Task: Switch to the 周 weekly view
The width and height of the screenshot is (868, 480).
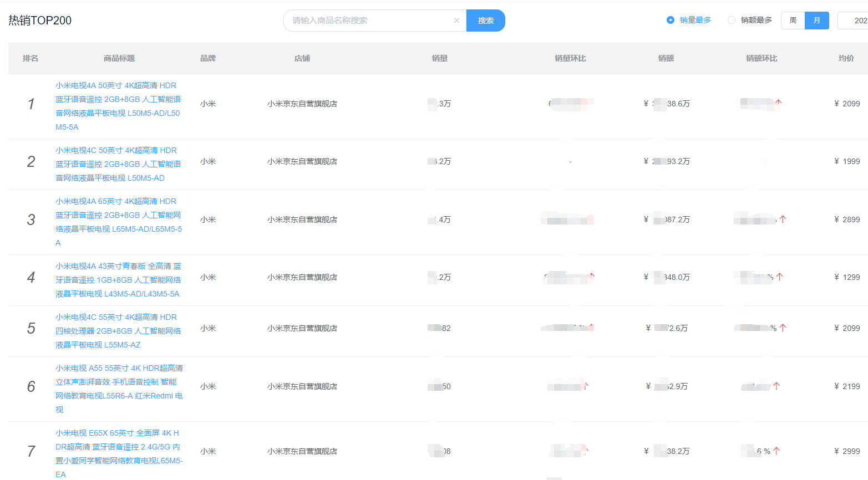Action: [x=793, y=21]
